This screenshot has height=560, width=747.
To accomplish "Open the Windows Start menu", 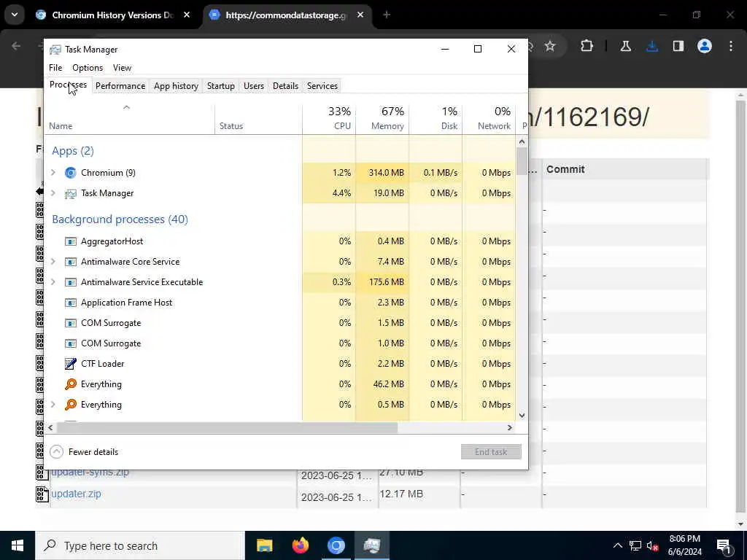I will point(18,545).
